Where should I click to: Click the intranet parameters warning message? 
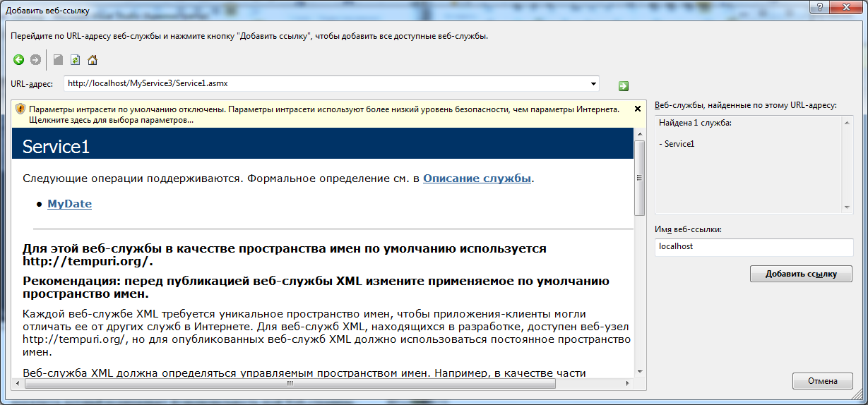coord(325,115)
